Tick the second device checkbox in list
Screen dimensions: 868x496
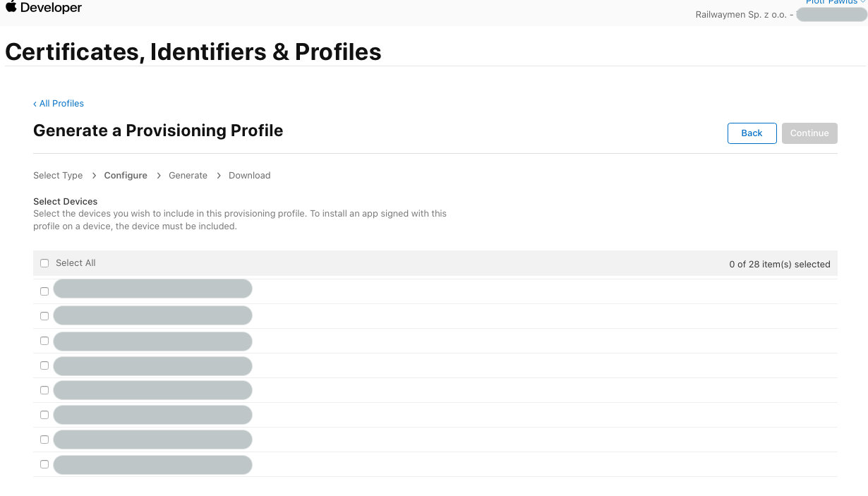point(44,316)
